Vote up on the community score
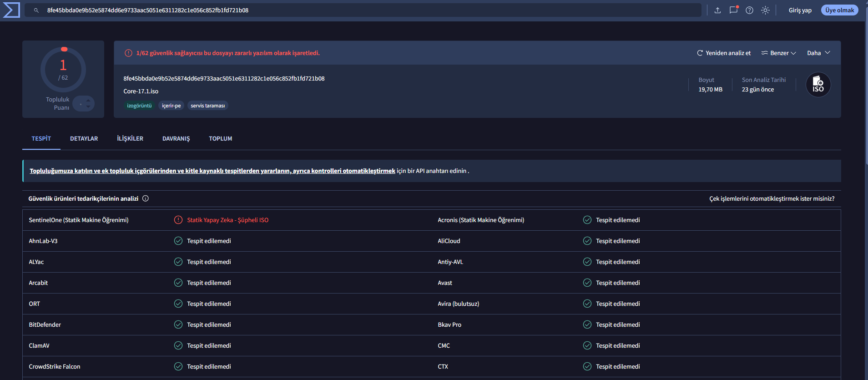Image resolution: width=868 pixels, height=380 pixels. point(88,101)
